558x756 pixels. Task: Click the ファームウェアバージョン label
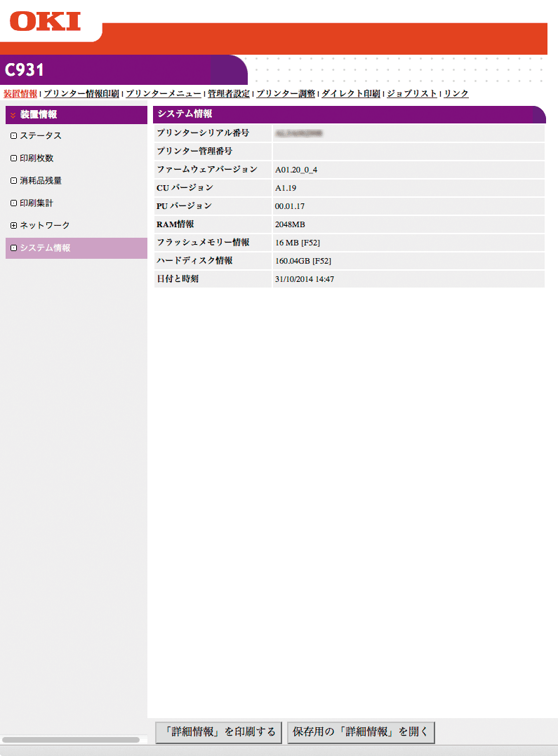(x=207, y=169)
